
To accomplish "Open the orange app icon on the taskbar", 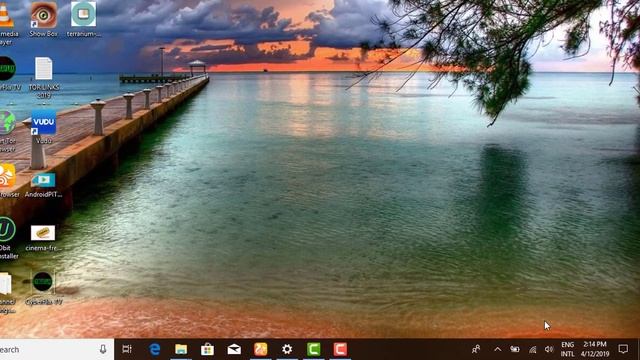I will [x=260, y=349].
